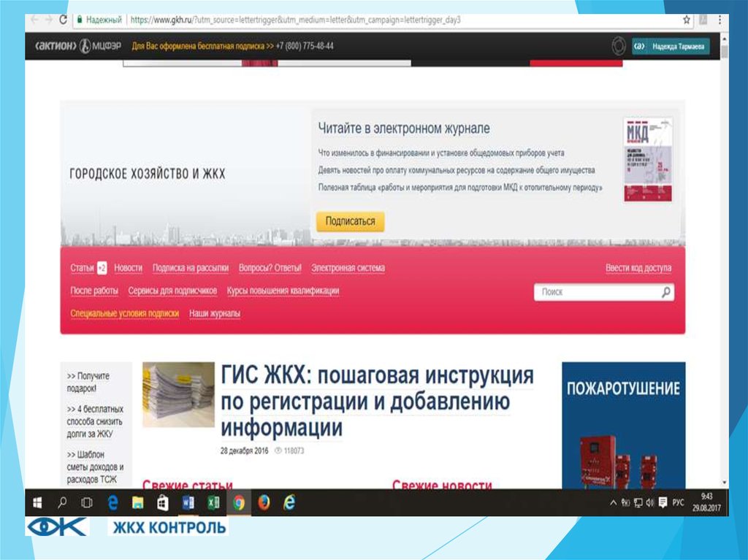Open Шаблон сметы доходов и расходов ТСЖ
Image resolution: width=748 pixels, height=560 pixels.
95,467
